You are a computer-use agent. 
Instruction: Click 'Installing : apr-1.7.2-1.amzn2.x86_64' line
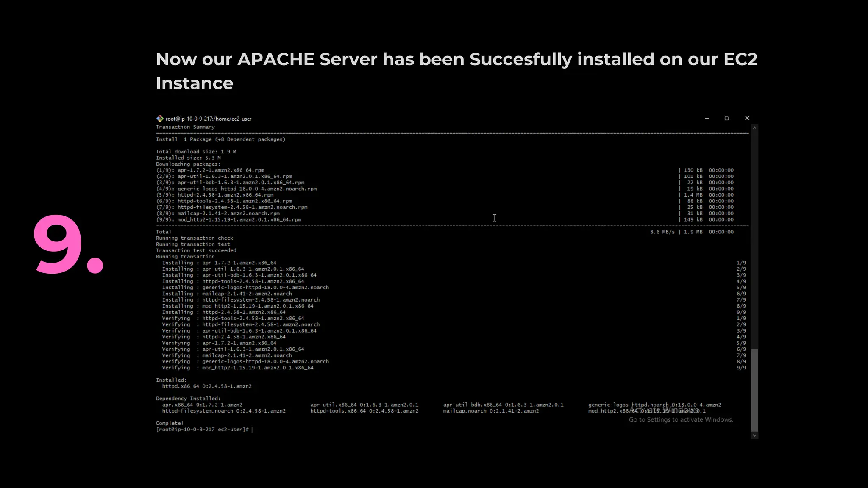219,263
